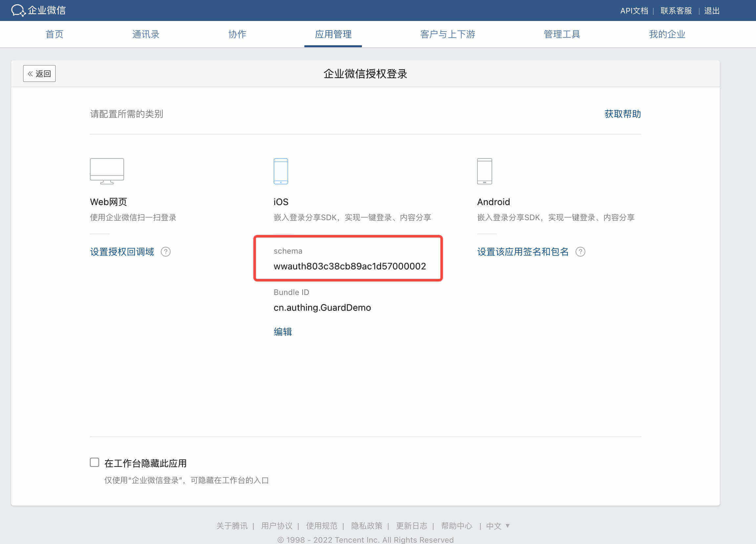Click the iOS phone icon
756x544 pixels.
coord(281,171)
